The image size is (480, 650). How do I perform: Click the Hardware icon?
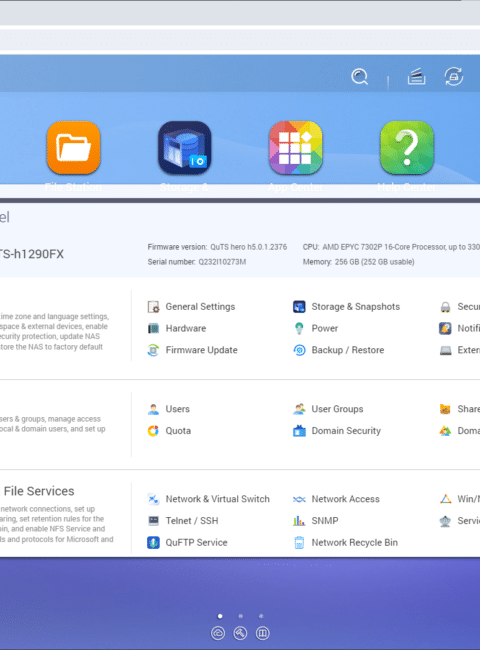(153, 328)
